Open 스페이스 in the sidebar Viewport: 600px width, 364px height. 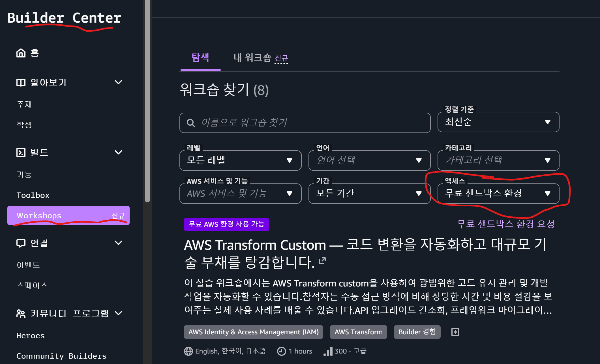[x=32, y=285]
